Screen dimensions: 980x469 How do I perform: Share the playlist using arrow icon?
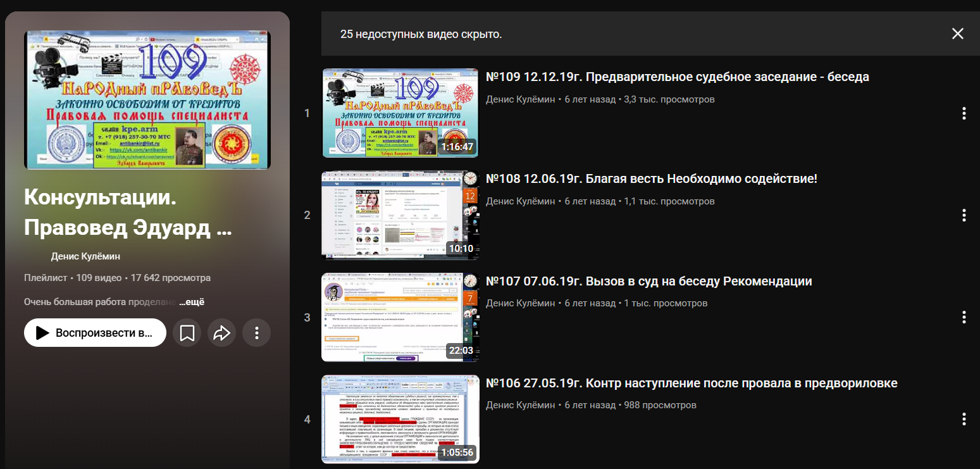[x=221, y=333]
